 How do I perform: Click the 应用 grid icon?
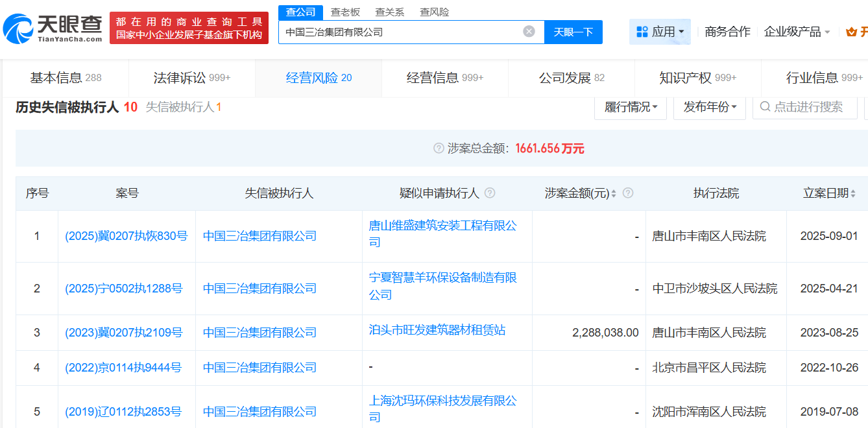pos(642,32)
